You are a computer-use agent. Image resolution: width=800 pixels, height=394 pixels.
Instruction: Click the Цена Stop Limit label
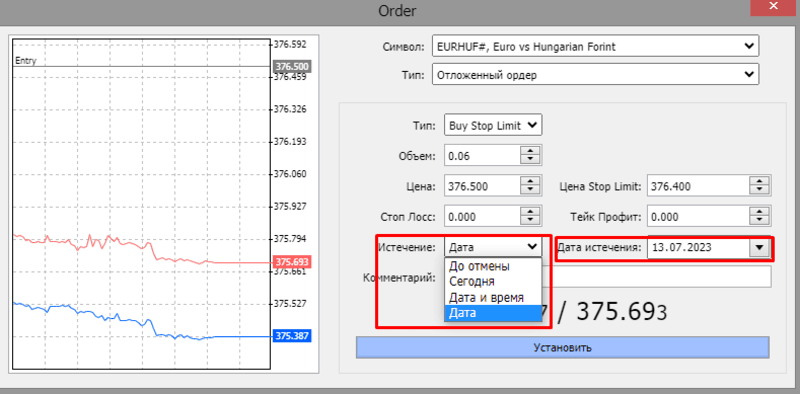601,187
